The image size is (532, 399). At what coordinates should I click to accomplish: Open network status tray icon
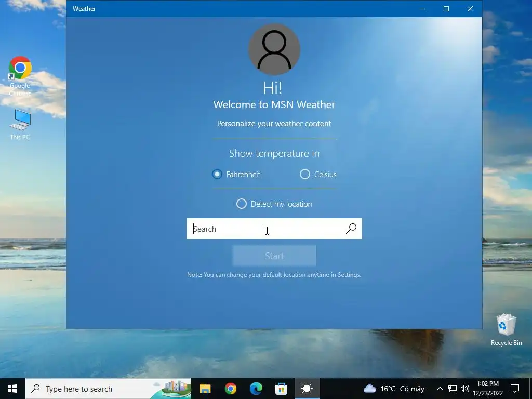click(453, 389)
